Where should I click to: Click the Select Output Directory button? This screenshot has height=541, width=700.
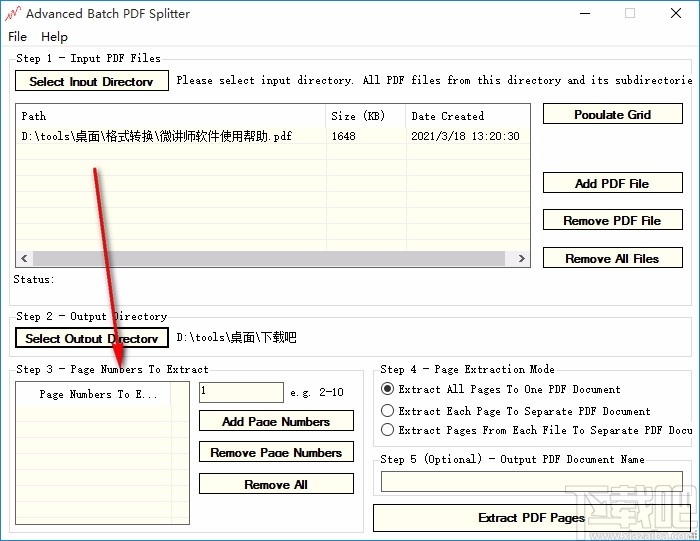pos(92,338)
